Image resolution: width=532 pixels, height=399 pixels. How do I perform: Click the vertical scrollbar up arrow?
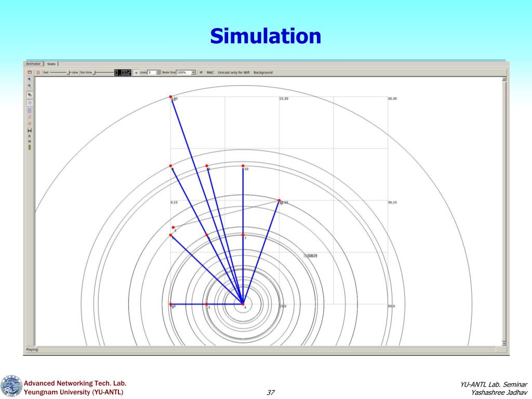pos(504,79)
